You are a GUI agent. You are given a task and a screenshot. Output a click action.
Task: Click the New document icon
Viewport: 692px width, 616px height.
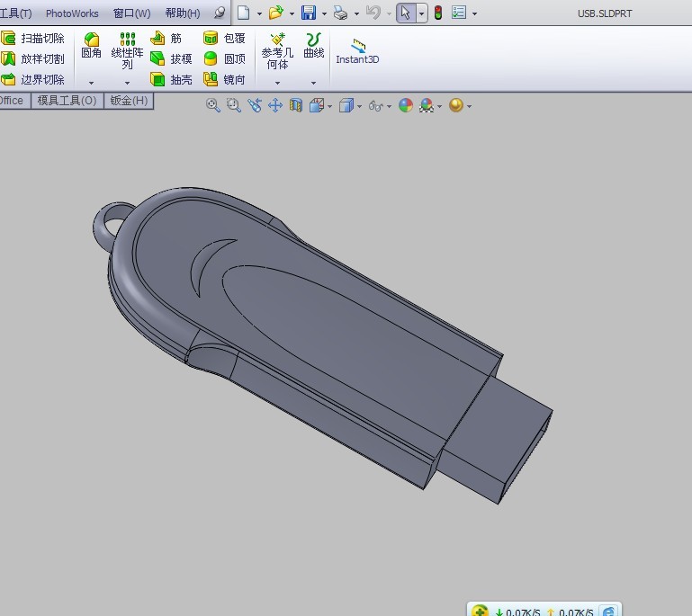pos(244,13)
